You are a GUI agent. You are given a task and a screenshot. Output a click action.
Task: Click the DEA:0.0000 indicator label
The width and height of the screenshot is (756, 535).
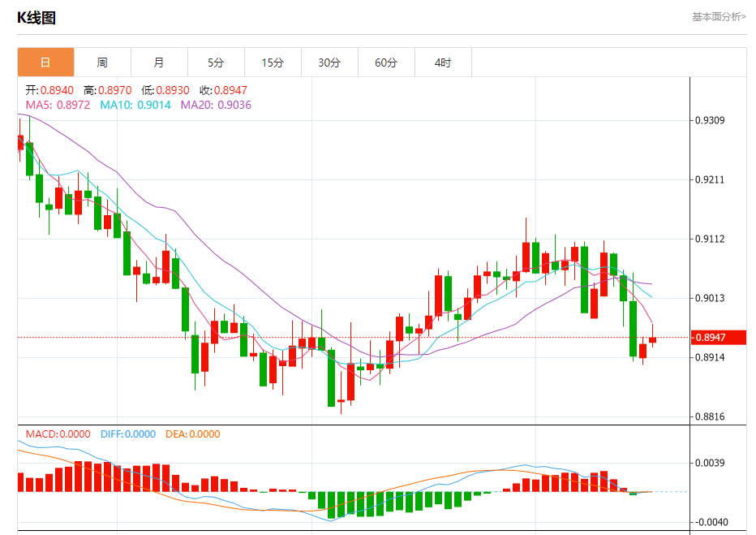click(192, 434)
